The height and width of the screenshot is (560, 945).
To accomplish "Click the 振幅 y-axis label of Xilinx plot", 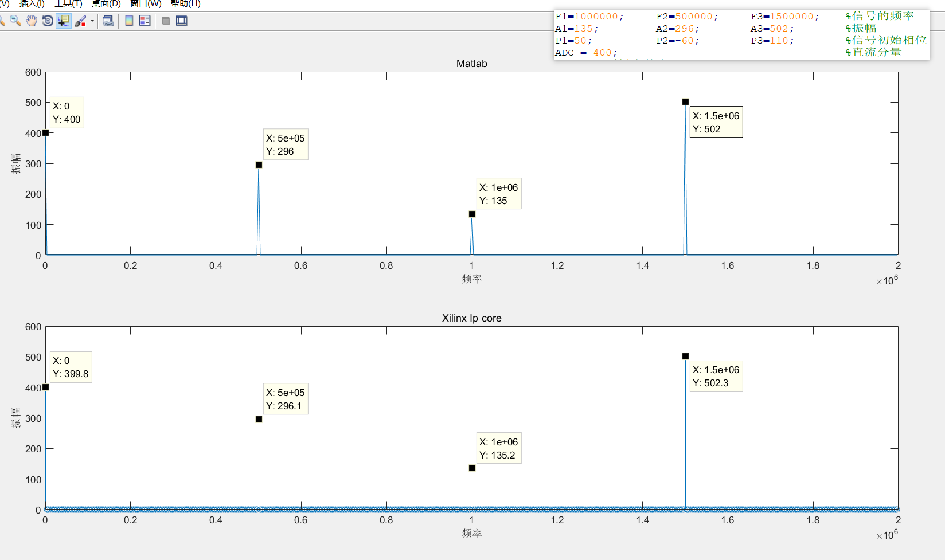I will click(x=16, y=418).
